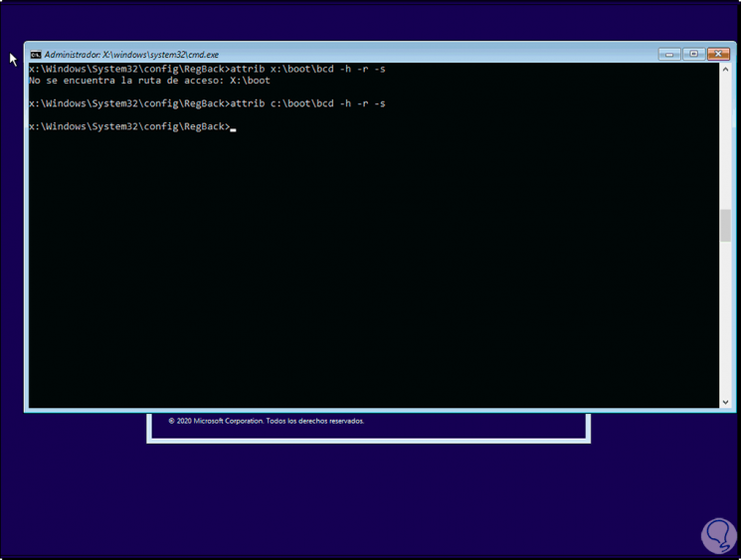Open the cmd.exe system menu icon
Viewport: 741px width, 560px height.
(36, 55)
